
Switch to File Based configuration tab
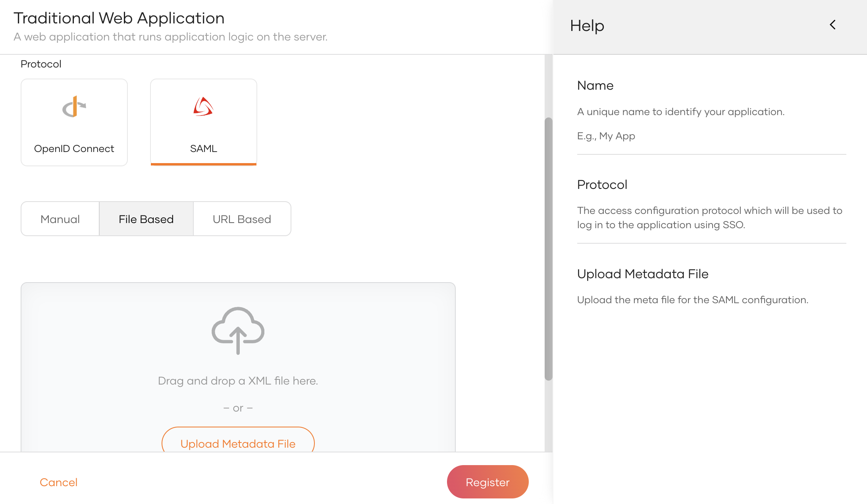[146, 219]
